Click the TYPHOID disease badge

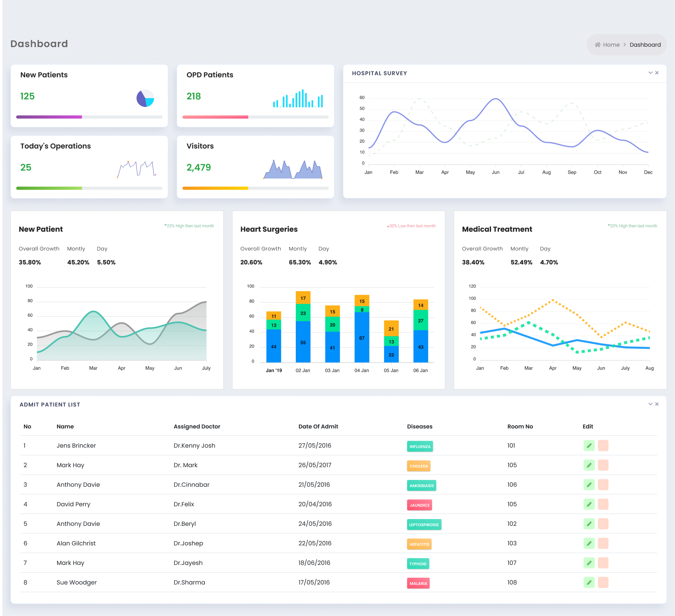pos(418,563)
